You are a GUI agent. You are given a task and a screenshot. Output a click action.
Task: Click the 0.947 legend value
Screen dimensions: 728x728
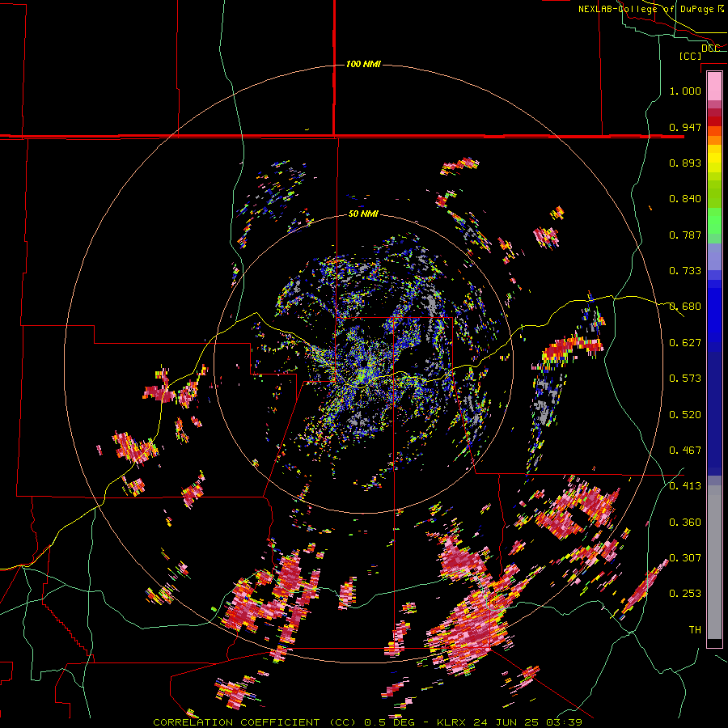click(685, 127)
